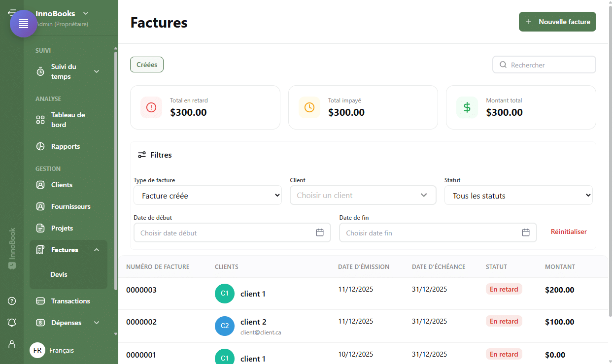This screenshot has height=364, width=613.
Task: Click the Suivi du temps stopwatch icon
Action: click(40, 72)
